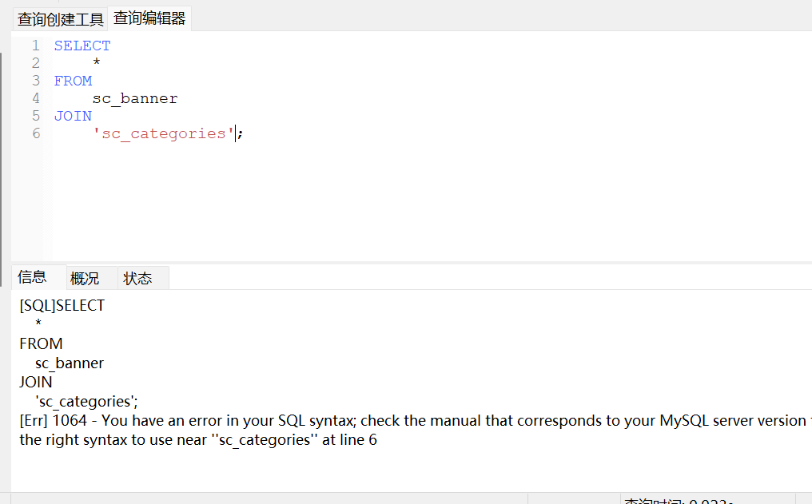Click the SELECT keyword in the query editor
Image resolution: width=812 pixels, height=504 pixels.
82,46
